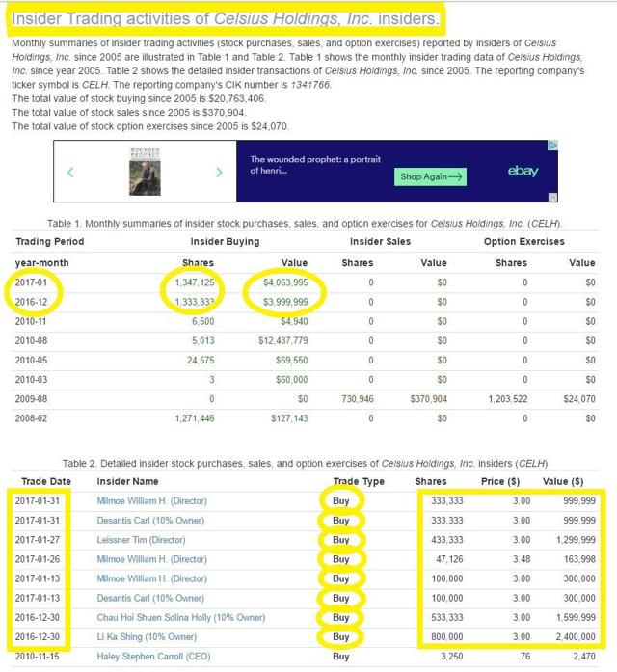This screenshot has height=672, width=617.
Task: Open the AdChoices icon on the ad
Action: point(552,146)
